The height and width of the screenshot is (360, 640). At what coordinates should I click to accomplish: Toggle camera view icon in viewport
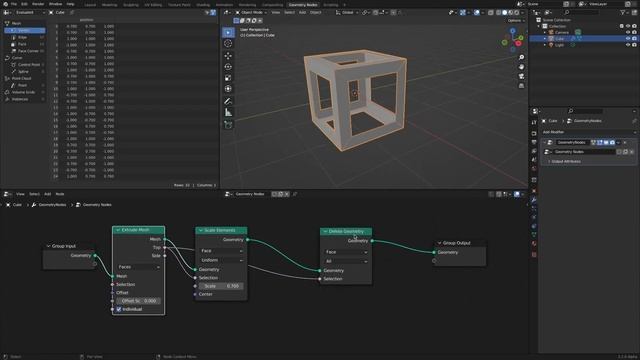click(x=521, y=76)
